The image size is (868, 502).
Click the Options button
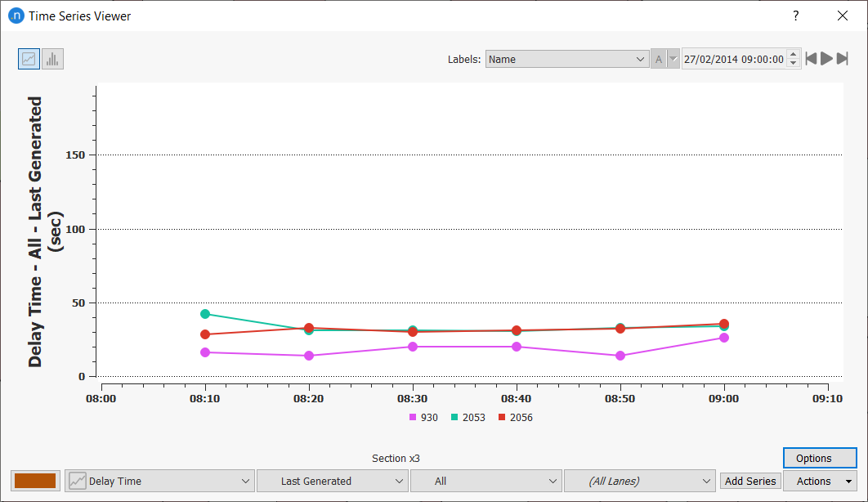[x=820, y=458]
